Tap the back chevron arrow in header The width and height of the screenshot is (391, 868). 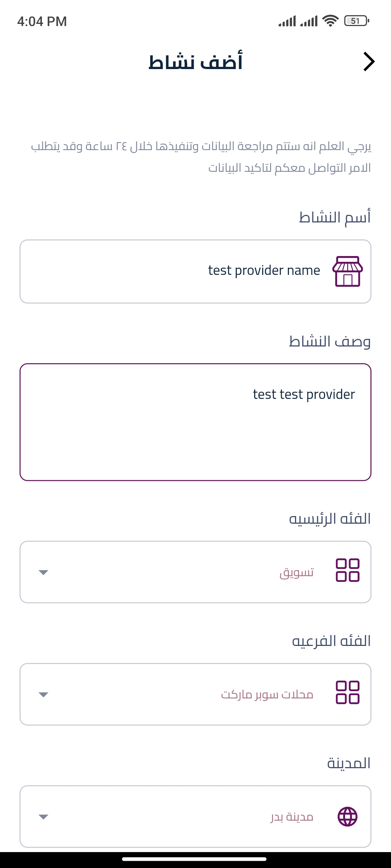click(x=369, y=62)
